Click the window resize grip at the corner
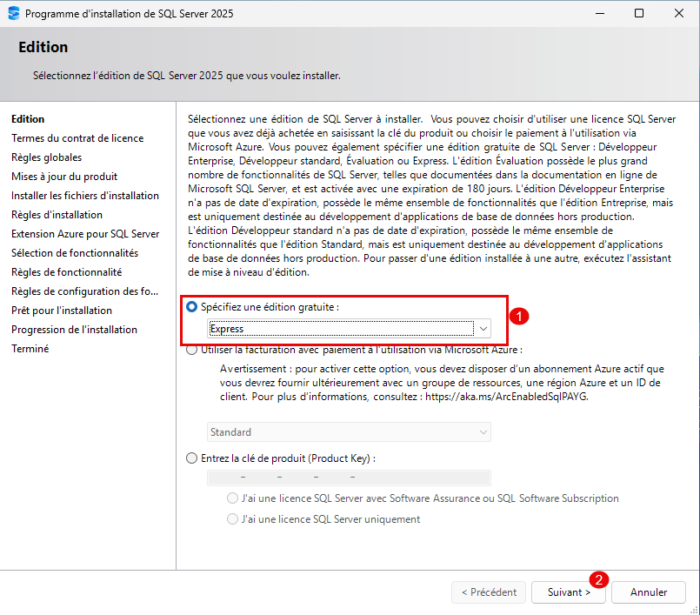Image resolution: width=700 pixels, height=615 pixels. 693,609
